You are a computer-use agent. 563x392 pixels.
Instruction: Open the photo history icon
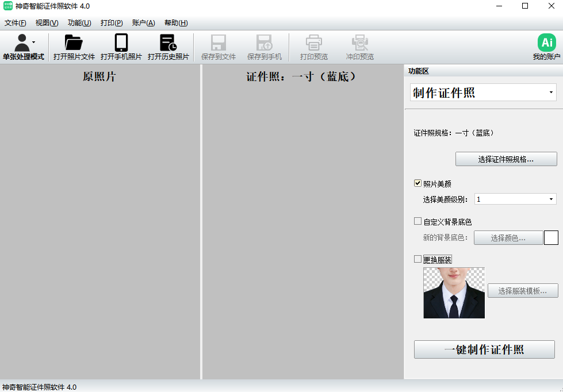(168, 43)
